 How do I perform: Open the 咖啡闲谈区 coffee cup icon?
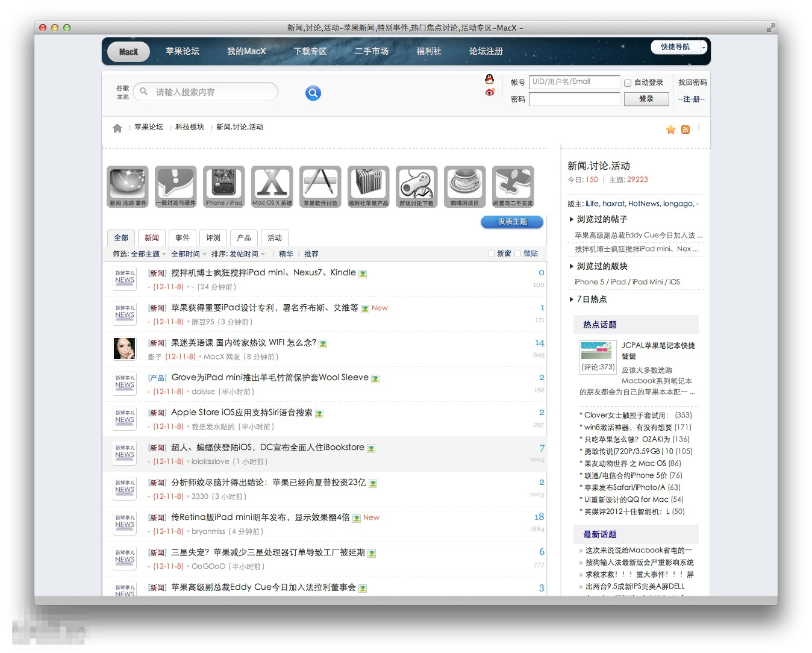pos(465,187)
